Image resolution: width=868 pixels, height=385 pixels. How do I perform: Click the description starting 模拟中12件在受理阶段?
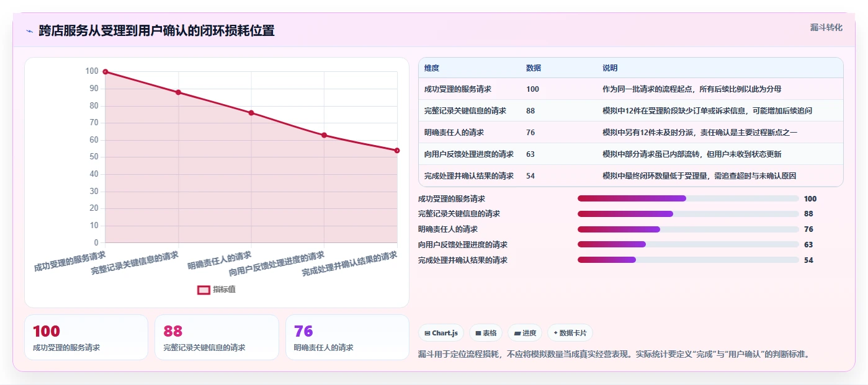pos(707,111)
